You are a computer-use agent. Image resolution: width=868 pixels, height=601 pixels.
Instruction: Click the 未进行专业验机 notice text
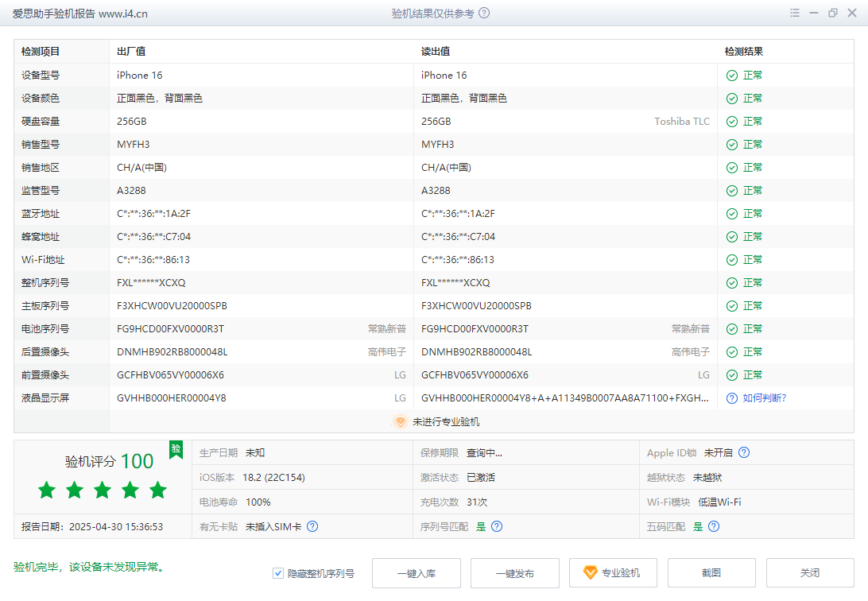(446, 421)
